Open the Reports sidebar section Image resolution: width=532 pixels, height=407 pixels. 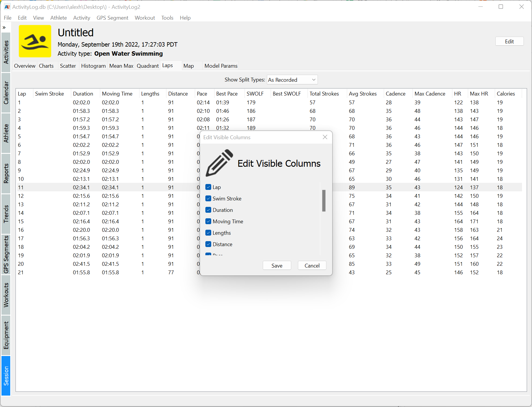point(6,173)
